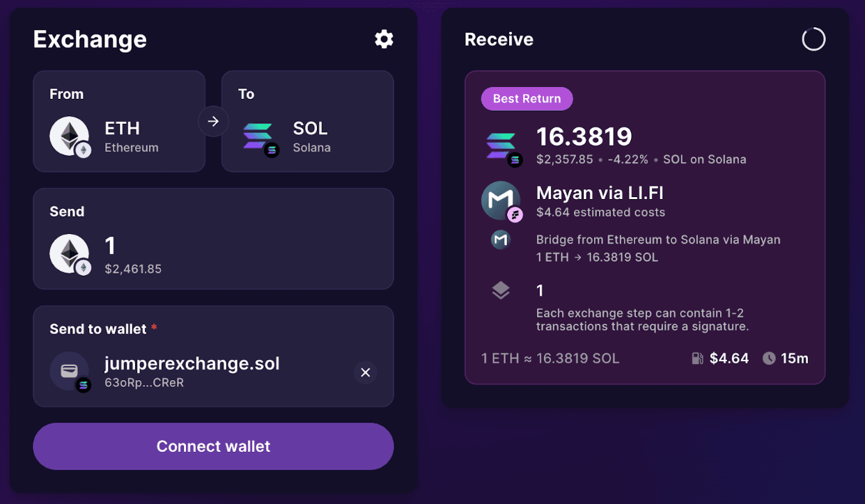865x504 pixels.
Task: Click the clock icon next to 15m
Action: pos(769,359)
